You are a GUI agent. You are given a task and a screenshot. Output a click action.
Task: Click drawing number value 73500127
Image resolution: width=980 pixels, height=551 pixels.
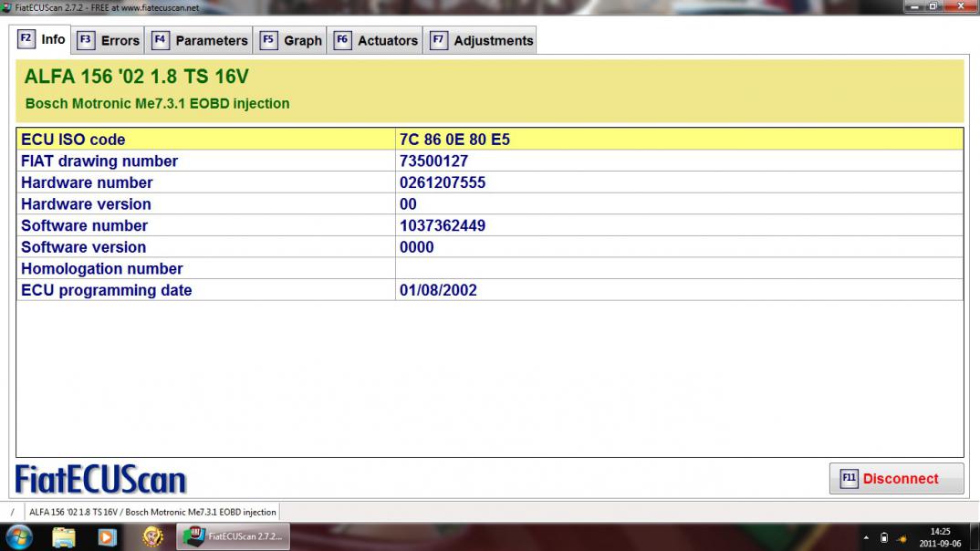pos(433,161)
